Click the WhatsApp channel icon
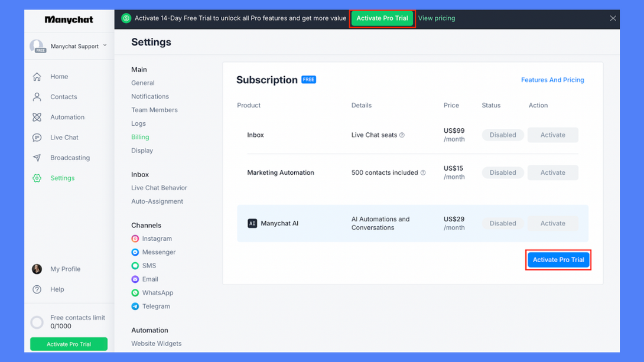 click(x=135, y=293)
